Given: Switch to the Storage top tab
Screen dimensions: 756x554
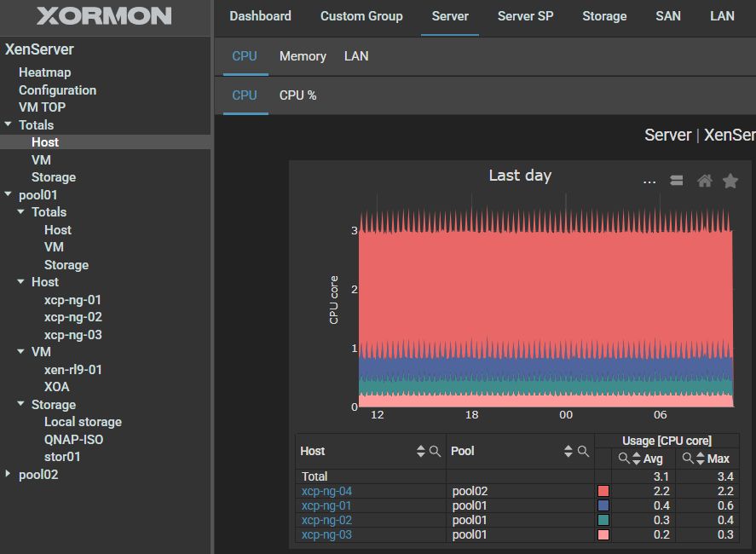Looking at the screenshot, I should pyautogui.click(x=604, y=16).
